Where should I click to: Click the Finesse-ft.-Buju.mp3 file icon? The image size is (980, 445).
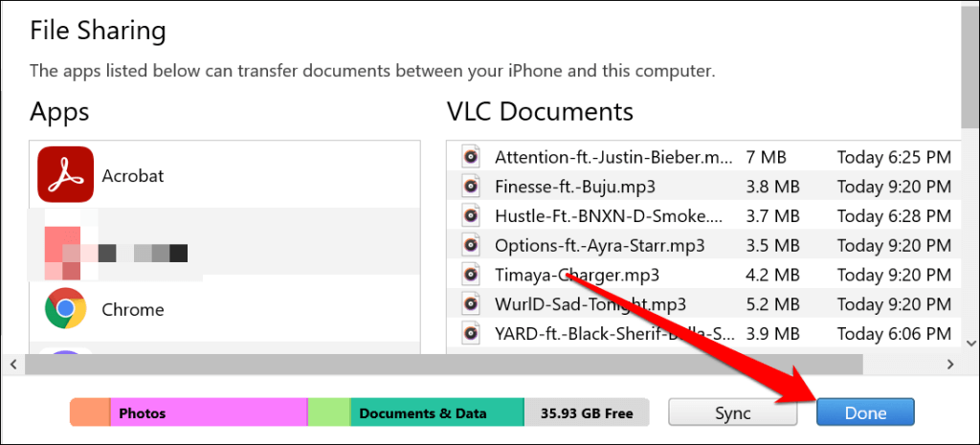[471, 187]
